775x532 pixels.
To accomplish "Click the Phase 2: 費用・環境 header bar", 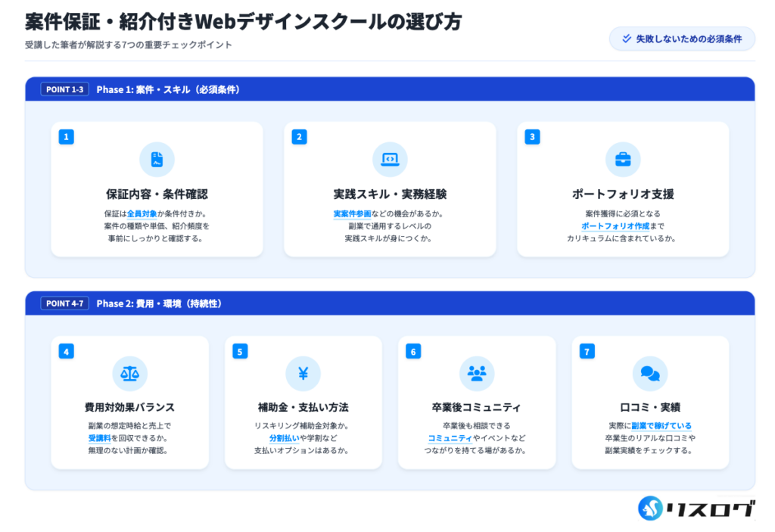I will click(390, 303).
